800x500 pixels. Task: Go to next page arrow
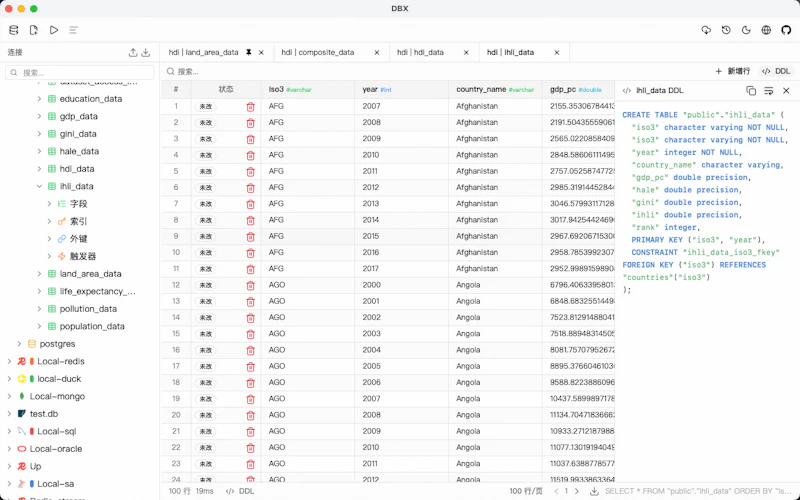click(577, 491)
